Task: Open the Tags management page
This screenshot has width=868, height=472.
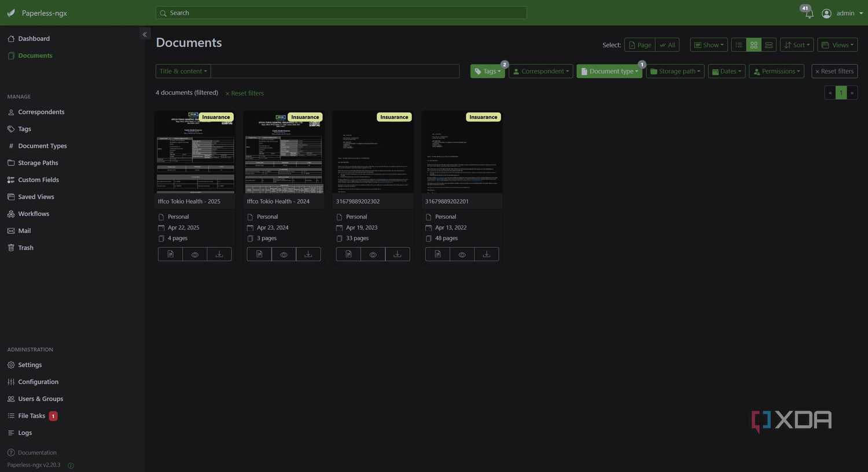Action: pos(24,129)
